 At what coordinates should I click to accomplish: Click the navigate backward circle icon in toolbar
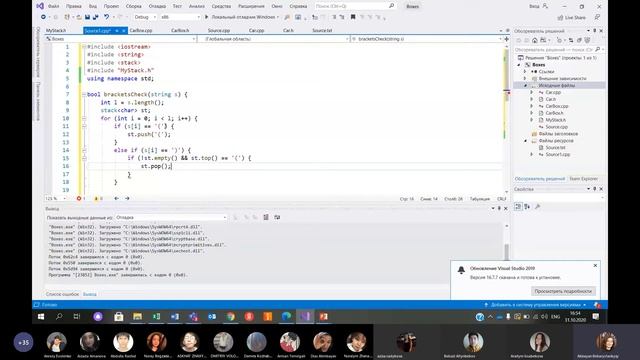43,17
